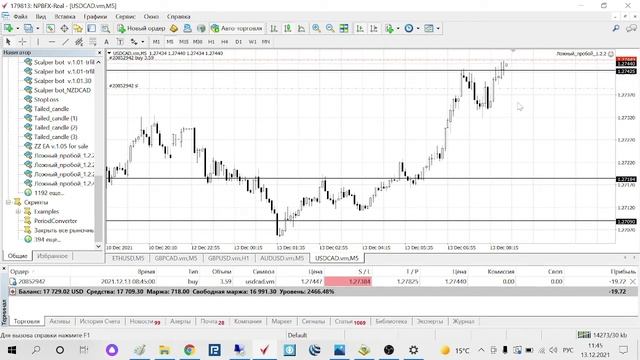
Task: Open the Графики menu
Action: (x=95, y=17)
